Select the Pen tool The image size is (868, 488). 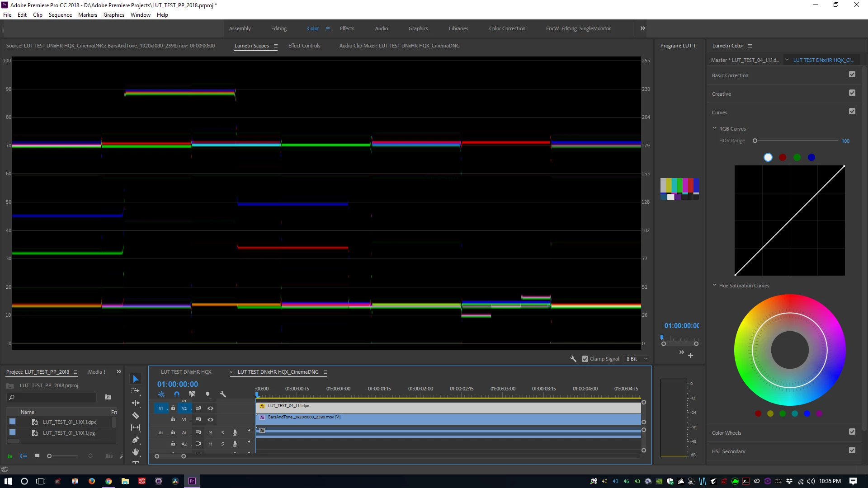(135, 440)
